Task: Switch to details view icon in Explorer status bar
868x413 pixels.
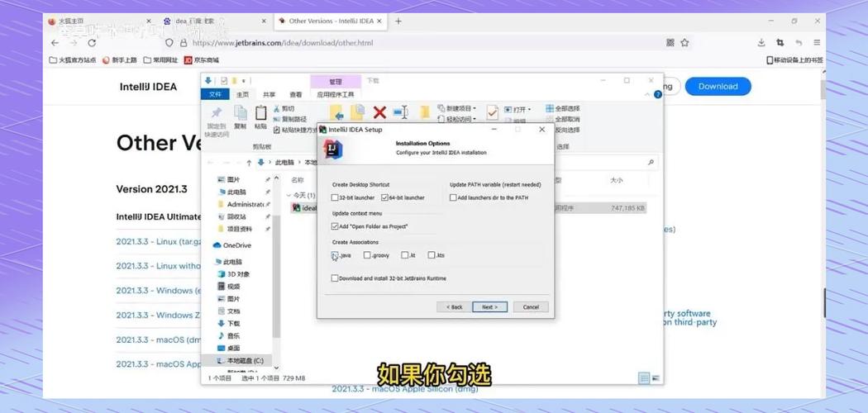Action: pyautogui.click(x=644, y=378)
